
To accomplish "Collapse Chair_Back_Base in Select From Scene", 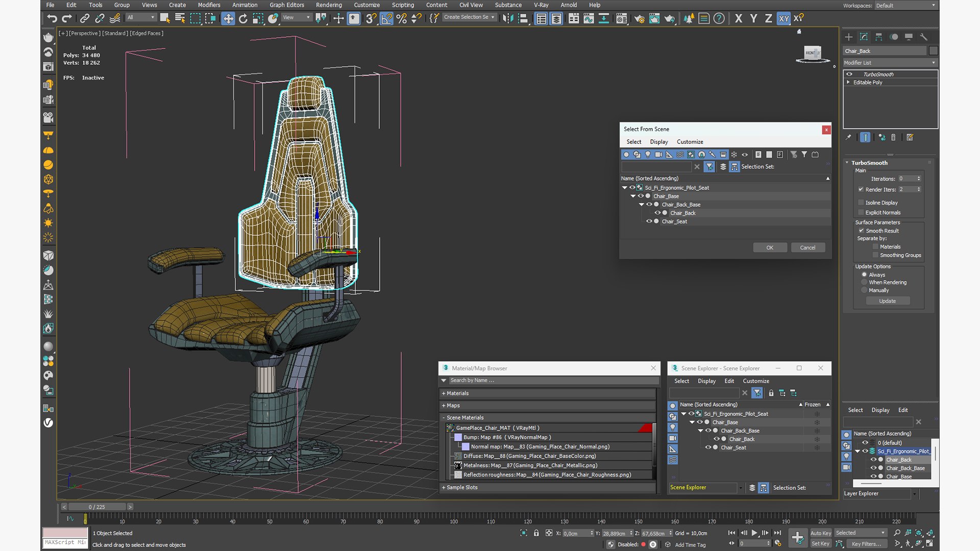I will click(642, 205).
